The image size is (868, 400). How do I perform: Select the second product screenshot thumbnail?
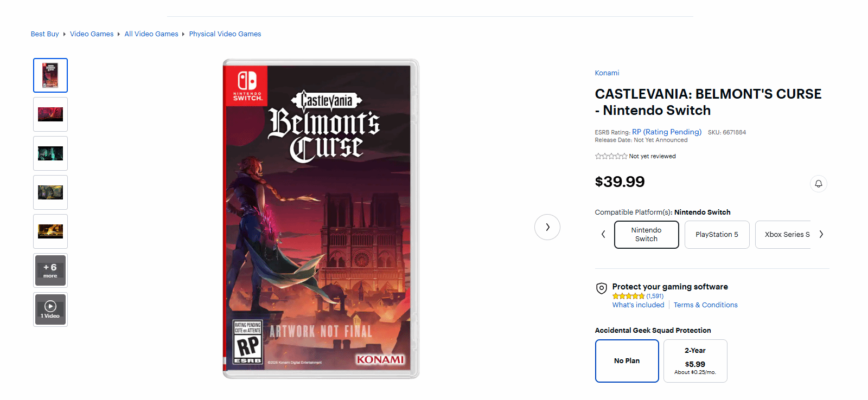[50, 114]
